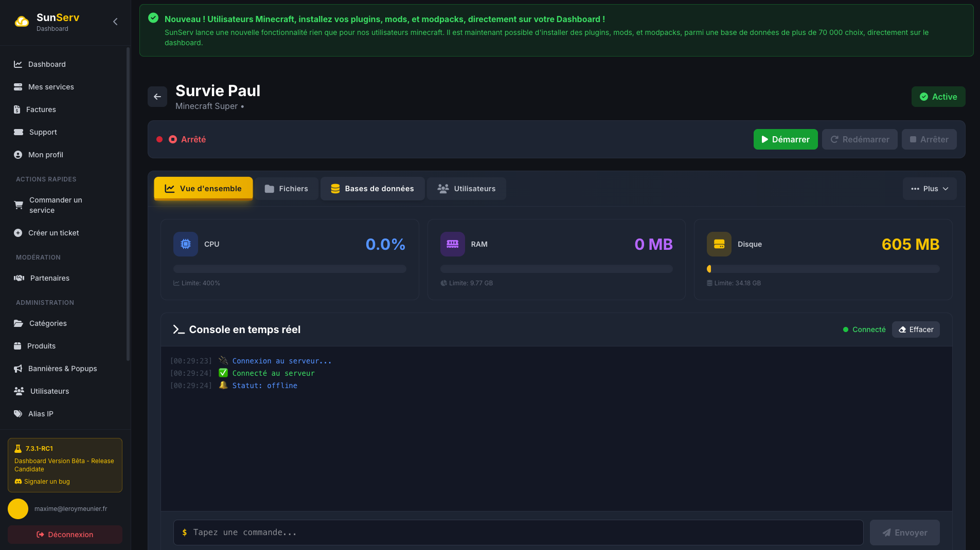
Task: Click Démarrer to start the server
Action: tap(786, 139)
